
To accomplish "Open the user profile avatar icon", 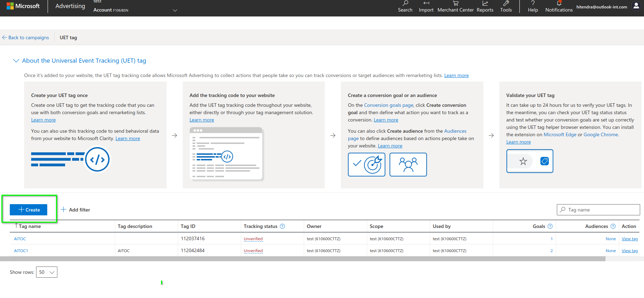I will [636, 6].
